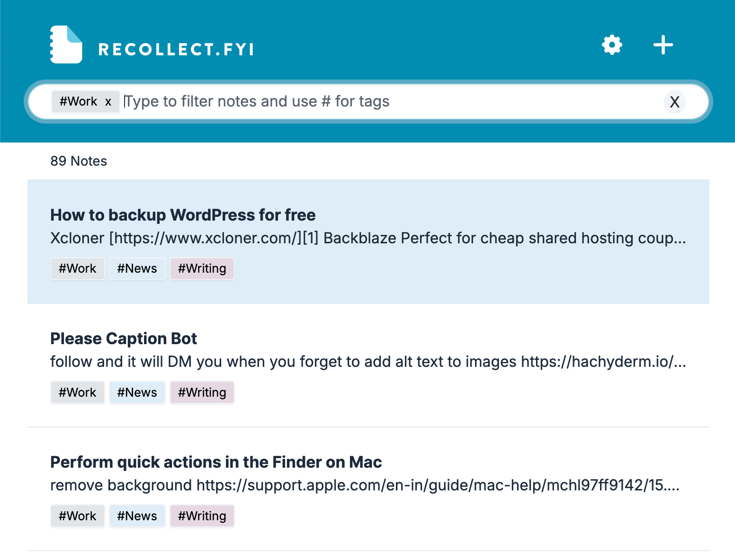Remove the #Work filter chip with its x

(x=108, y=101)
